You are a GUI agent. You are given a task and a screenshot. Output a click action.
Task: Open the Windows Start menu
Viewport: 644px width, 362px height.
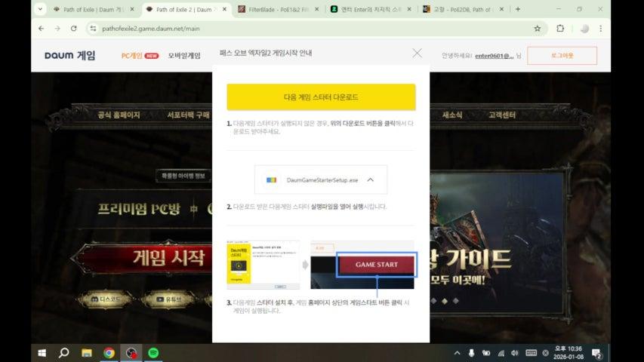coord(42,353)
